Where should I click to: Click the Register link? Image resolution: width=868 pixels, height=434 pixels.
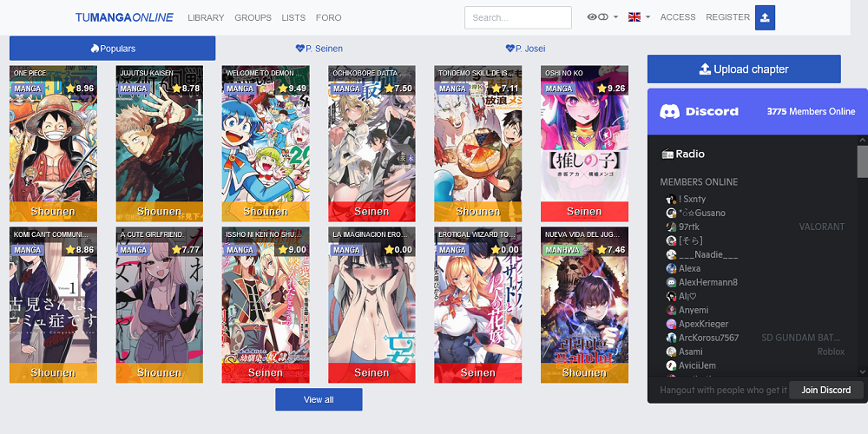727,17
